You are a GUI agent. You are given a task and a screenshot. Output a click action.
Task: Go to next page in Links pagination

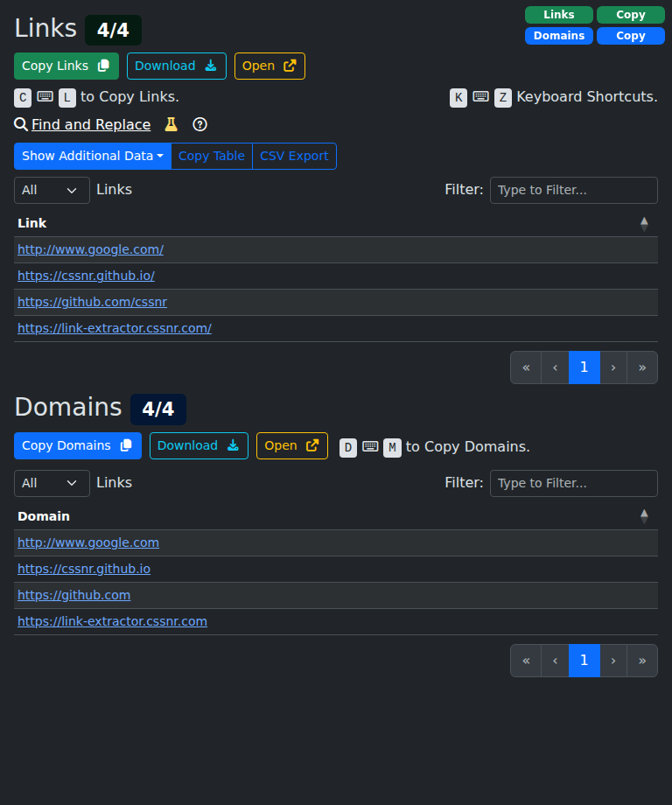click(613, 367)
